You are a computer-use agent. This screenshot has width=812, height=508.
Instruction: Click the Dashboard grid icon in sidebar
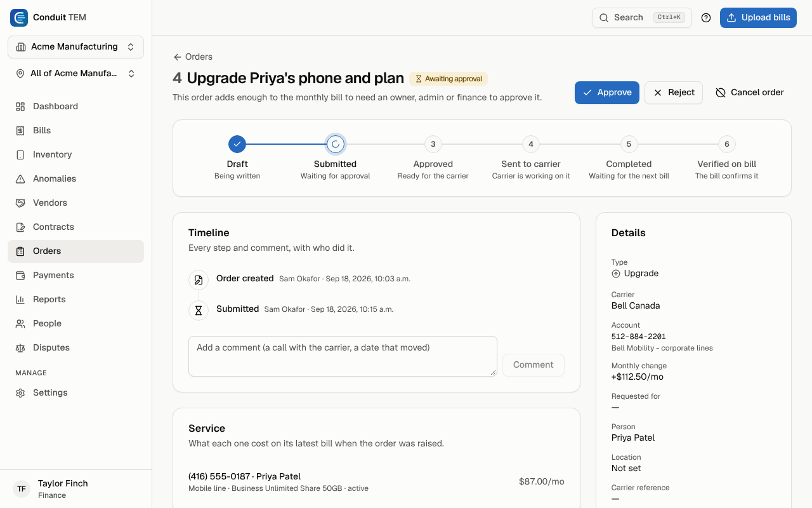(20, 107)
